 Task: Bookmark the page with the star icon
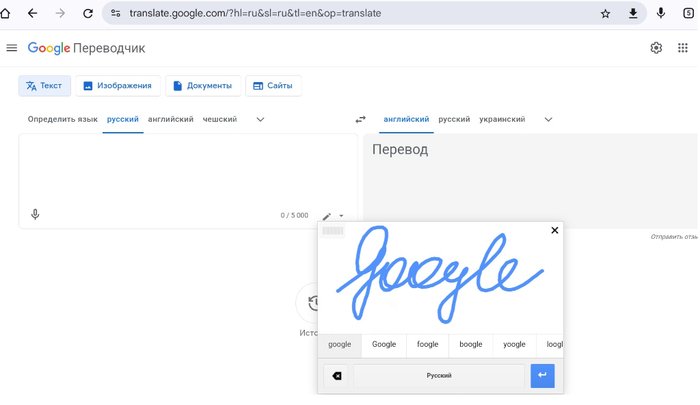pyautogui.click(x=605, y=13)
